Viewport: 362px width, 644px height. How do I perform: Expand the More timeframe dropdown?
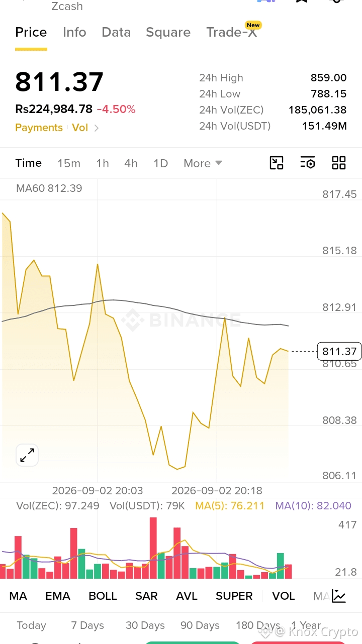tap(203, 163)
